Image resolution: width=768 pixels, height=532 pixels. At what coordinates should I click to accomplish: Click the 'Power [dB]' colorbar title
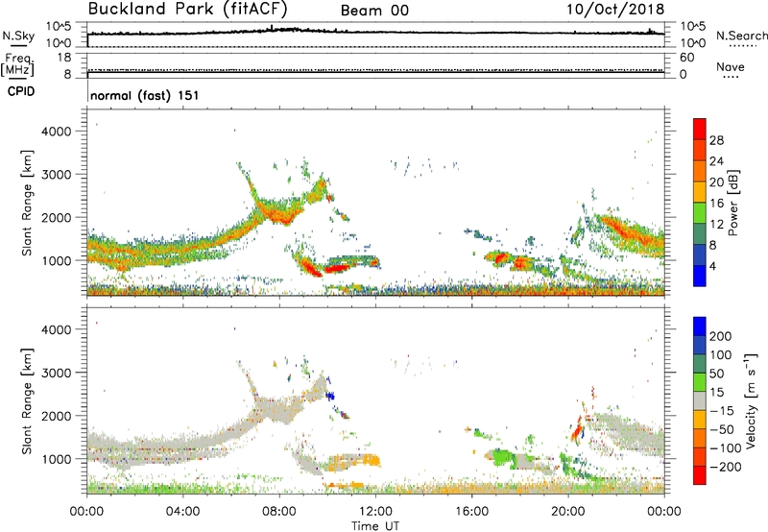[733, 203]
